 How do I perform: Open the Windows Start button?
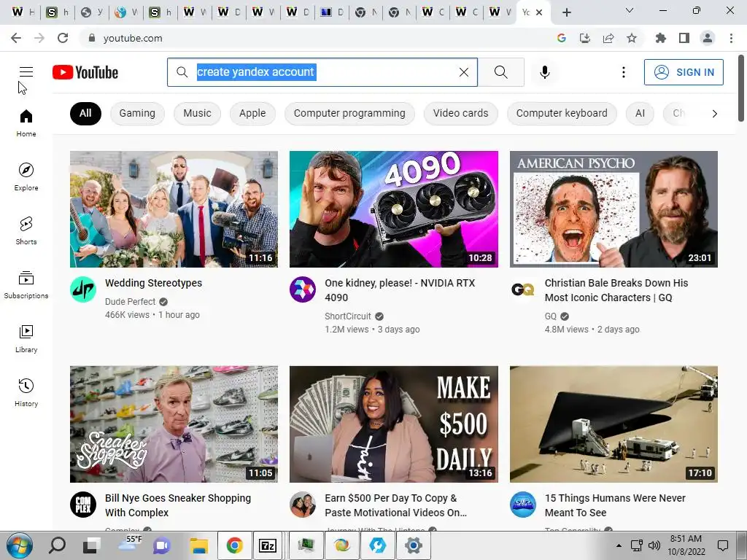pos(20,545)
